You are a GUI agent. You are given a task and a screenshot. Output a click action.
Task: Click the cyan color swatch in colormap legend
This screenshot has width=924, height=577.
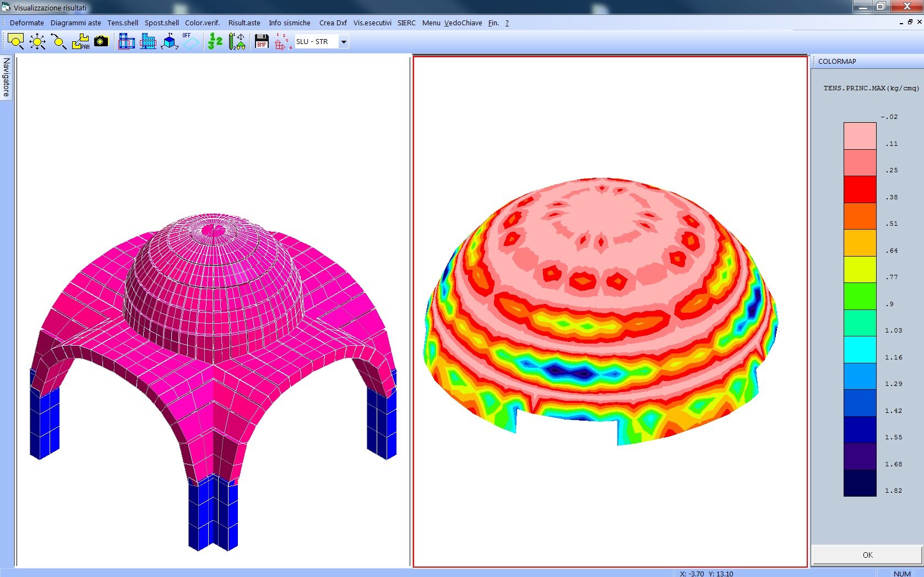(x=860, y=349)
